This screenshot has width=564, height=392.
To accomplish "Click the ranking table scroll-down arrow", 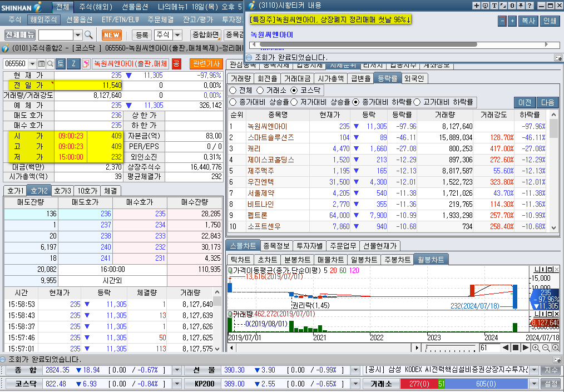I will [553, 228].
